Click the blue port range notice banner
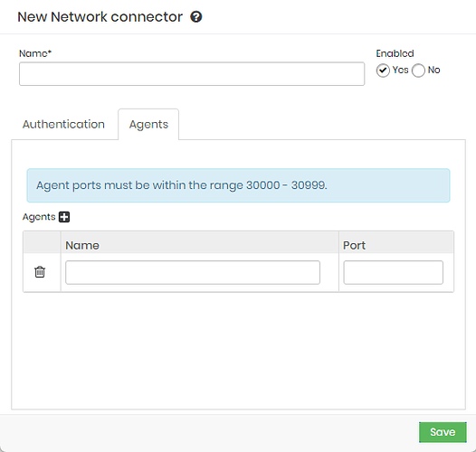This screenshot has width=476, height=452. point(238,185)
